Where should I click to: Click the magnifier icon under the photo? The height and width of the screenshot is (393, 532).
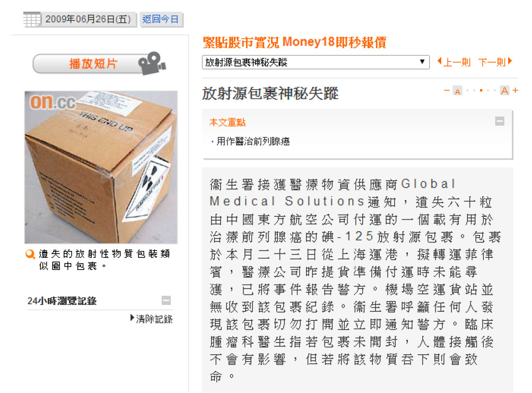coord(31,254)
